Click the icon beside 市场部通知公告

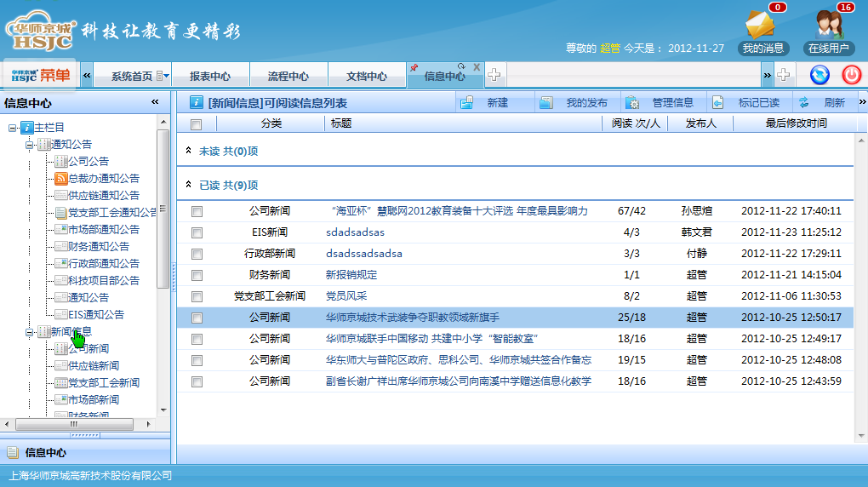point(61,229)
